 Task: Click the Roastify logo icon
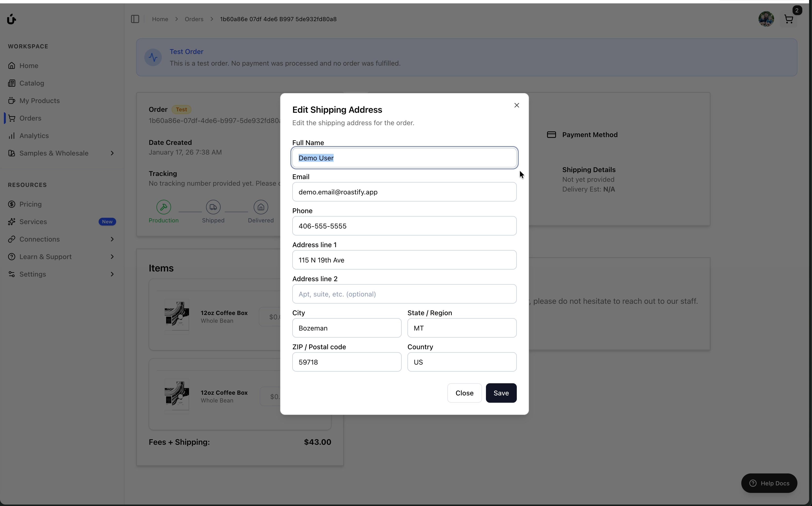[x=11, y=19]
